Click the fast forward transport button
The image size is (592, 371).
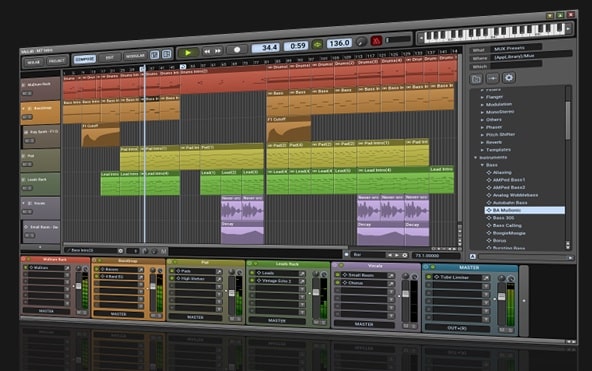(218, 51)
